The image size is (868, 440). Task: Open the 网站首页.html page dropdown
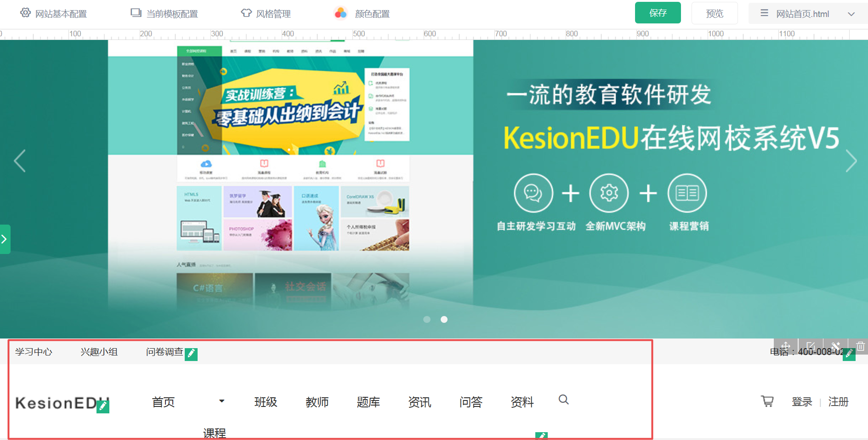coord(851,13)
